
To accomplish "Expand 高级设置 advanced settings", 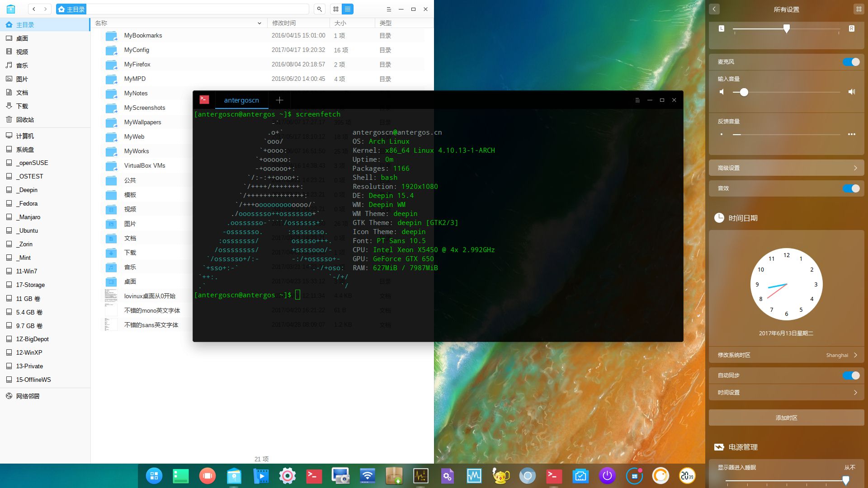I will pyautogui.click(x=787, y=168).
